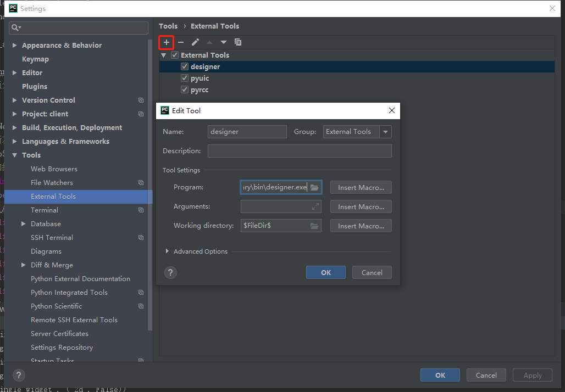
Task: Uncheck the designer tool checkbox
Action: pos(185,66)
